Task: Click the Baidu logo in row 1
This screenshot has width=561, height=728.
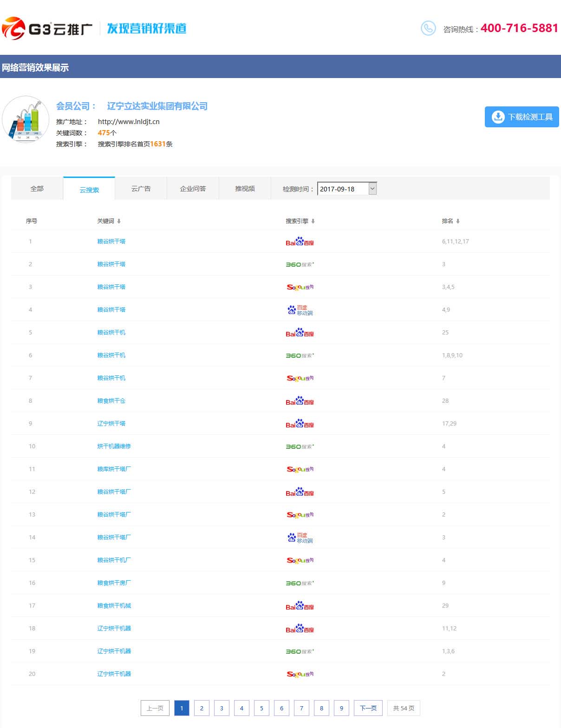Action: [300, 242]
